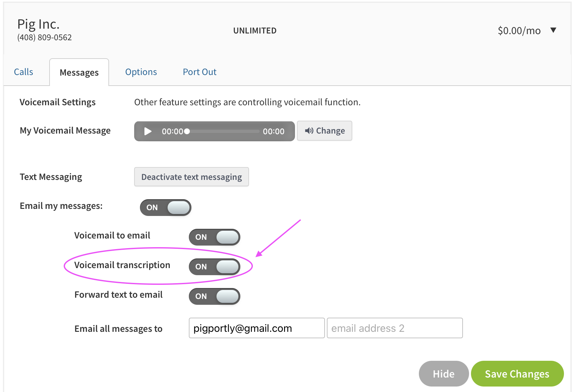Focus the email address 2 field
This screenshot has height=392, width=572.
[x=394, y=328]
